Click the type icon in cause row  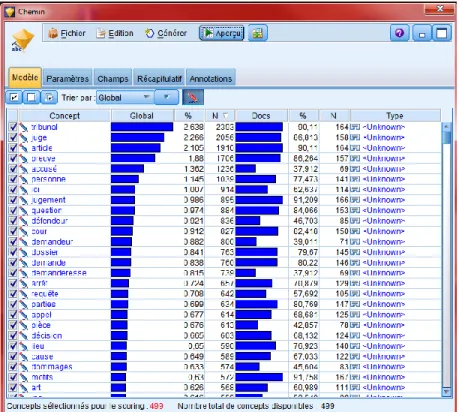pyautogui.click(x=355, y=356)
